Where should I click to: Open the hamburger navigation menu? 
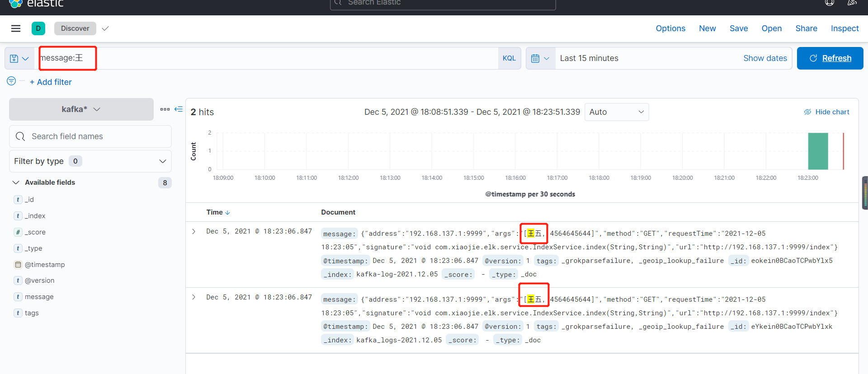pyautogui.click(x=16, y=28)
